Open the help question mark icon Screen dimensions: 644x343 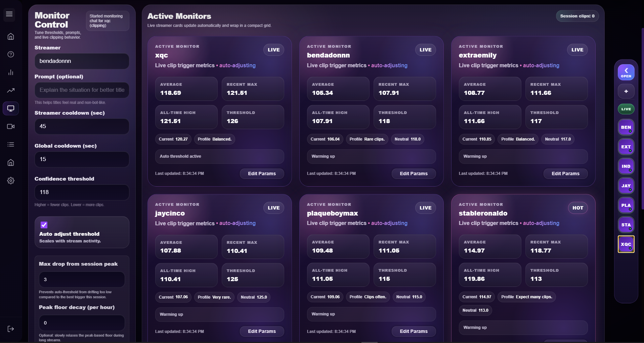(x=10, y=54)
